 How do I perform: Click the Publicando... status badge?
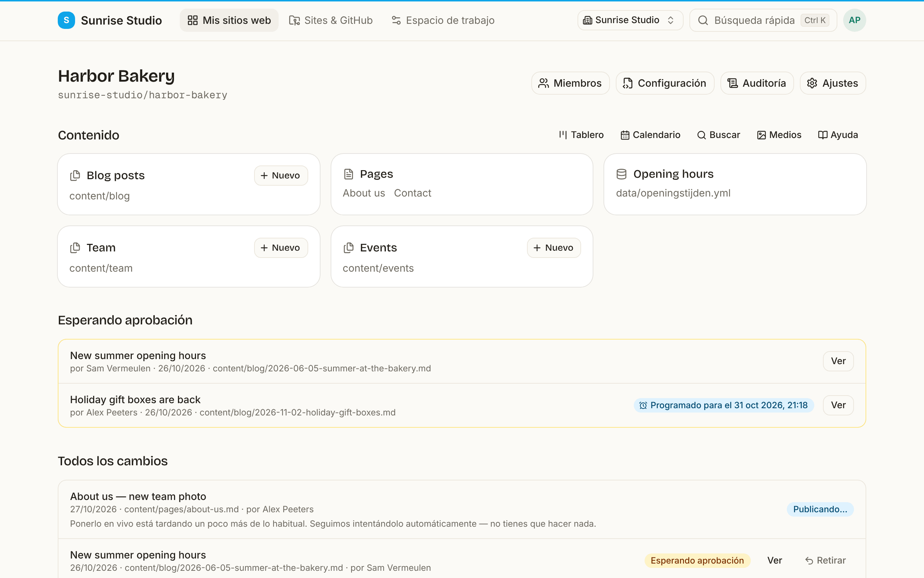[x=820, y=509]
